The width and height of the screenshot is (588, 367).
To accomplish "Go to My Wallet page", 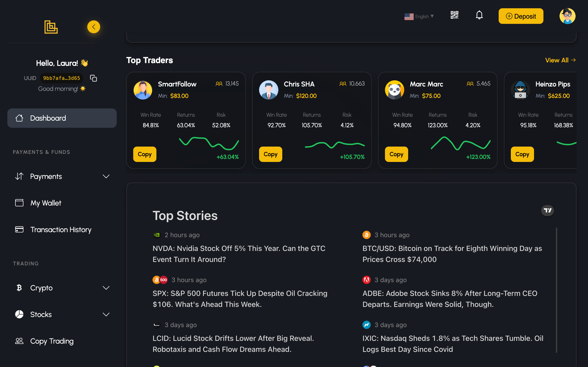I will point(46,203).
